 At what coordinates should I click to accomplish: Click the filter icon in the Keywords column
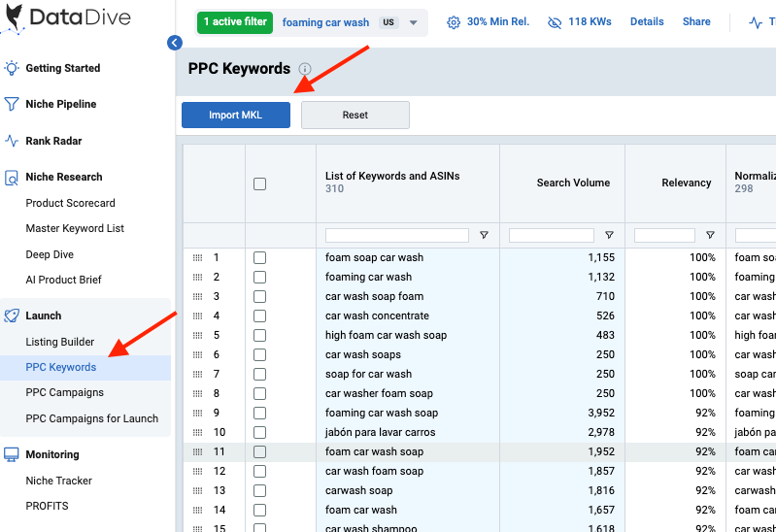[484, 235]
